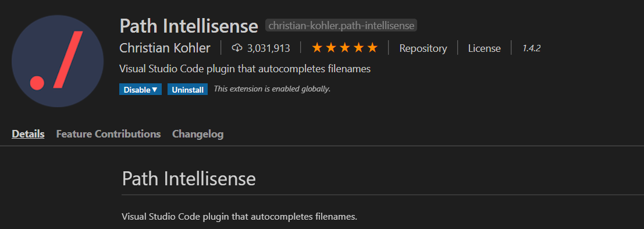Screen dimensions: 644x229
Task: Switch to the Details tab
Action: 28,134
